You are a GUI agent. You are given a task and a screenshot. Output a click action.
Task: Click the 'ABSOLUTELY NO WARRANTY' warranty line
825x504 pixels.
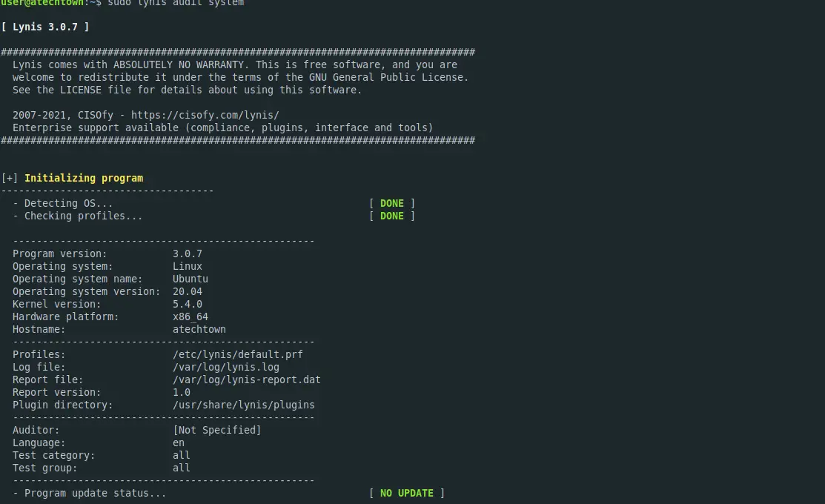pos(235,64)
